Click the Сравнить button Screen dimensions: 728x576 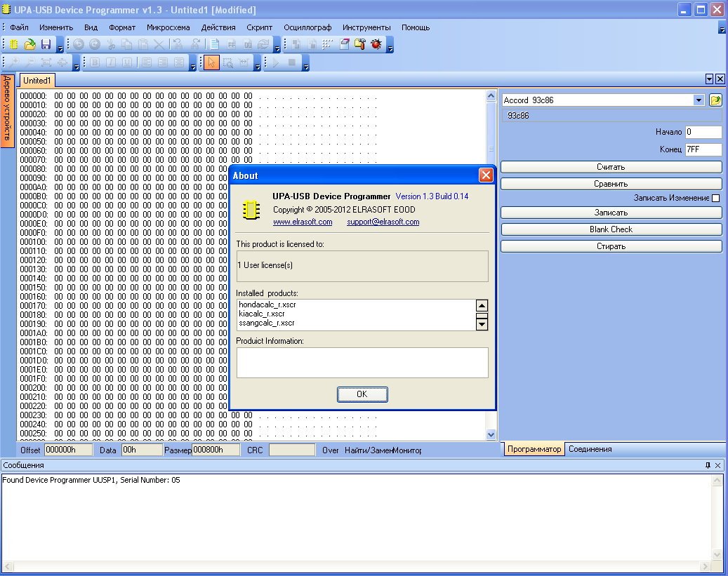click(x=611, y=184)
